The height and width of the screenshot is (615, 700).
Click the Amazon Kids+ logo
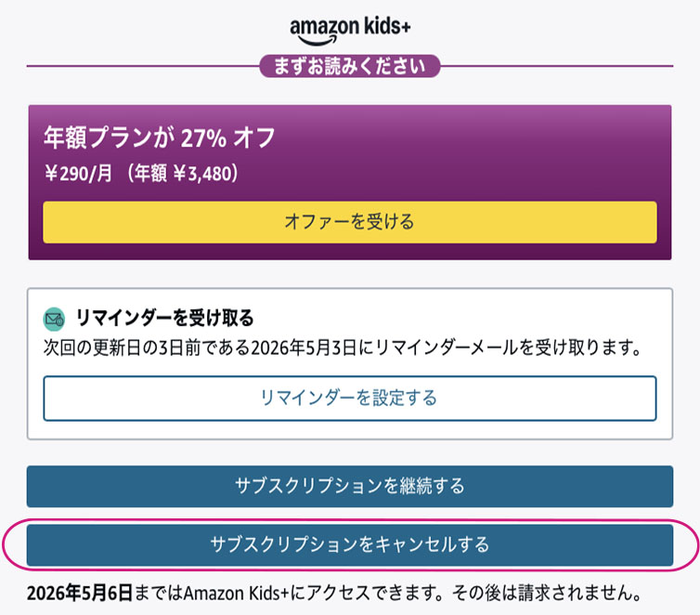click(349, 29)
